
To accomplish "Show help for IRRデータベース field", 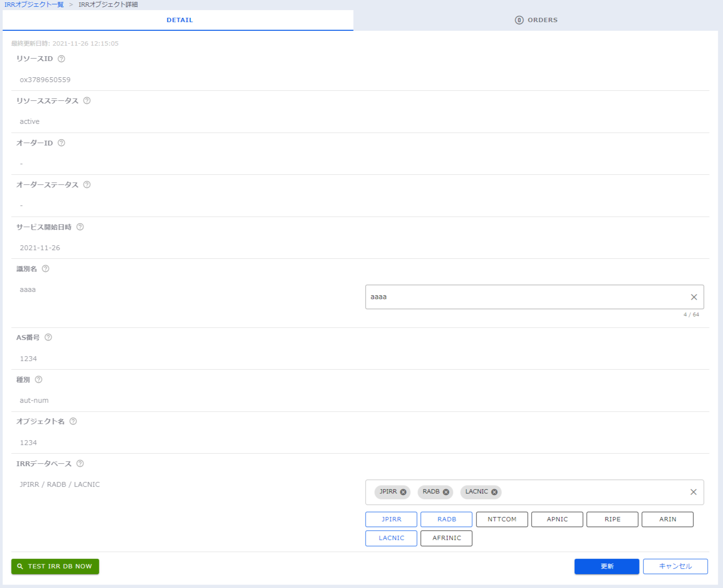I will coord(80,464).
